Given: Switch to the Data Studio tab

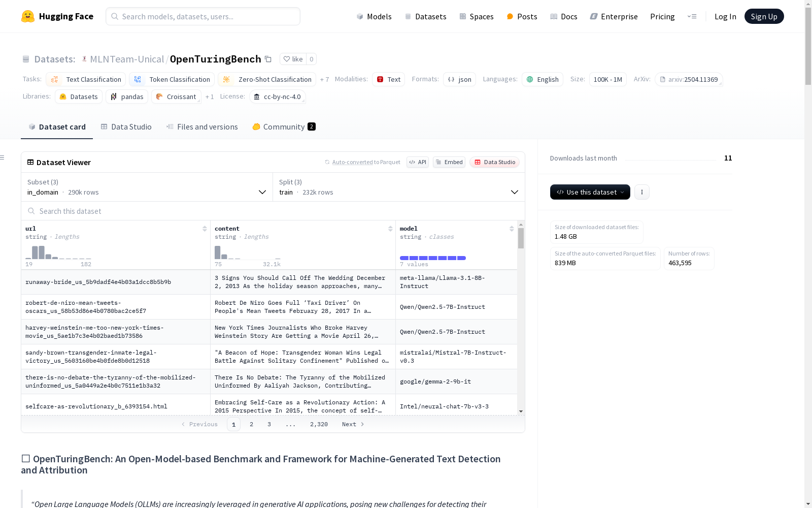Looking at the screenshot, I should click(126, 127).
